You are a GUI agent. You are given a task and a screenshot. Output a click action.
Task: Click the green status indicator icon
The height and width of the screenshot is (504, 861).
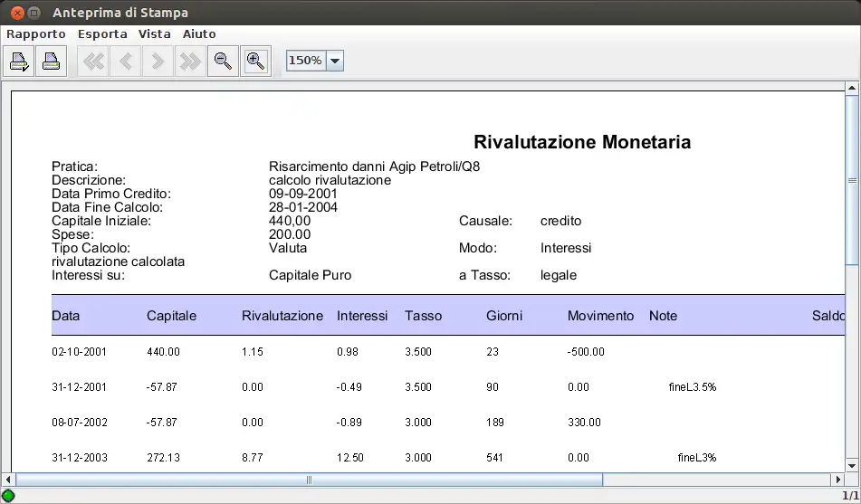point(8,496)
